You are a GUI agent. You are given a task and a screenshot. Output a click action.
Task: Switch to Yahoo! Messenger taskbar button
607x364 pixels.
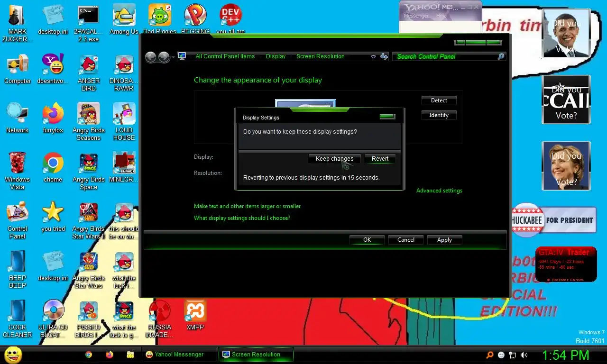pos(179,355)
